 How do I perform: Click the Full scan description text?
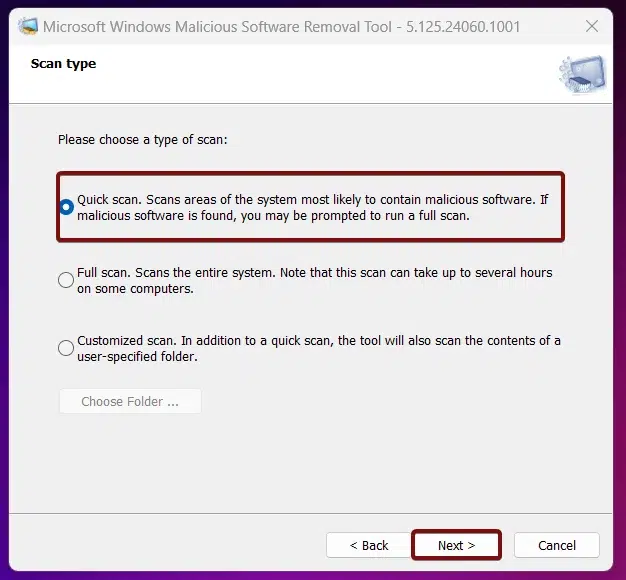pyautogui.click(x=315, y=280)
